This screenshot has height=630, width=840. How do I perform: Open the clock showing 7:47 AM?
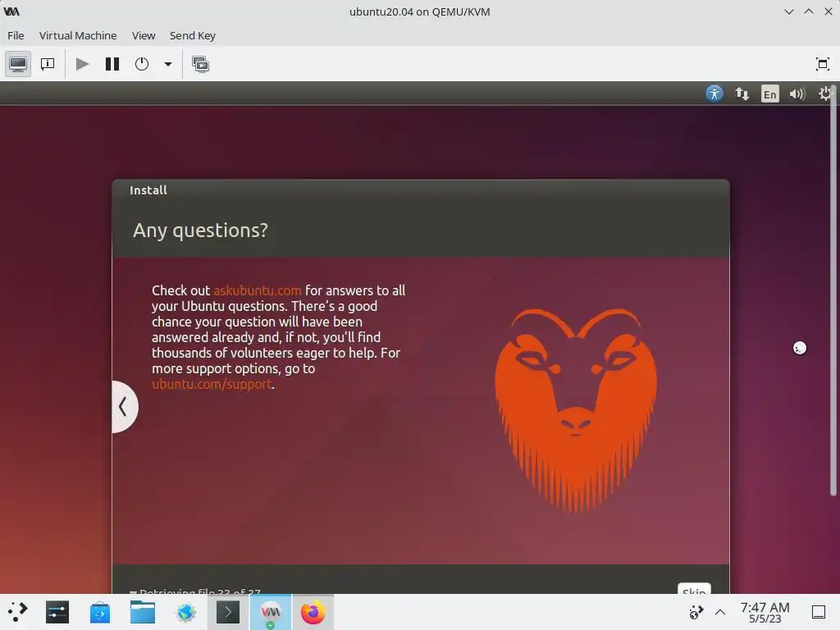765,612
